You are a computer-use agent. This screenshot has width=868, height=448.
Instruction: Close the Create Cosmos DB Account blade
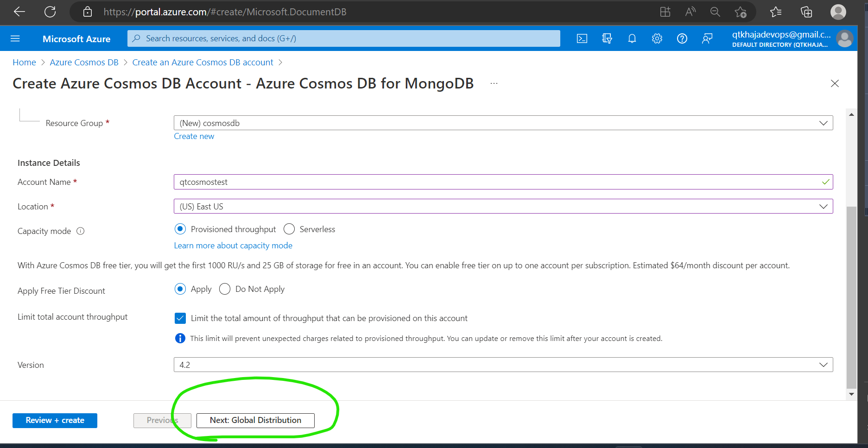835,83
